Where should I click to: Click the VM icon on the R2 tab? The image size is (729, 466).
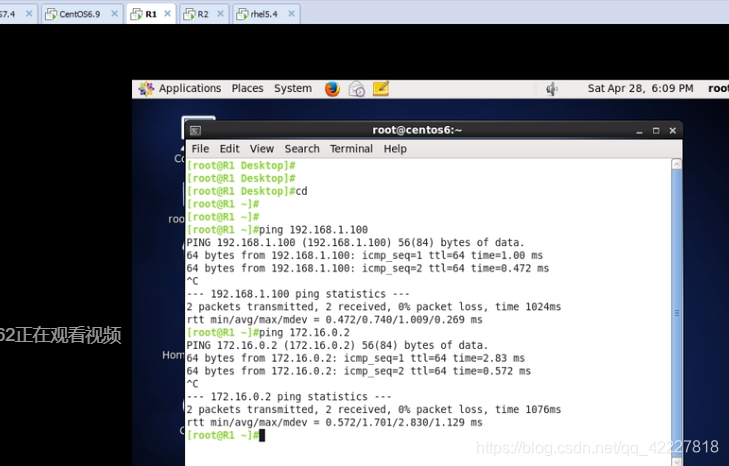coord(189,14)
